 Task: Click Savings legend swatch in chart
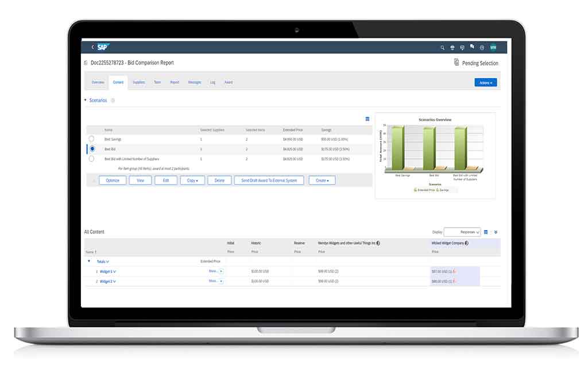pos(437,190)
